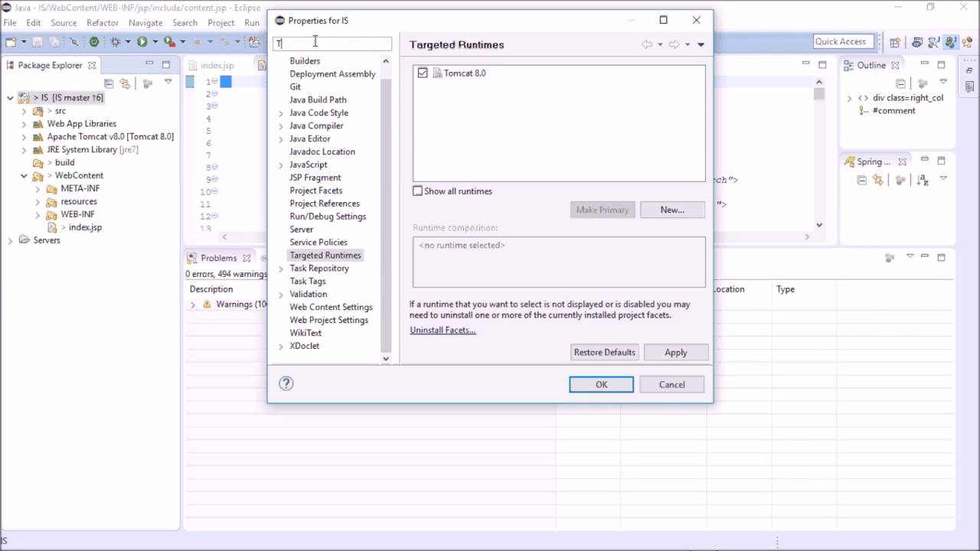Image resolution: width=980 pixels, height=551 pixels.
Task: Expand the Validation node
Action: coord(281,295)
